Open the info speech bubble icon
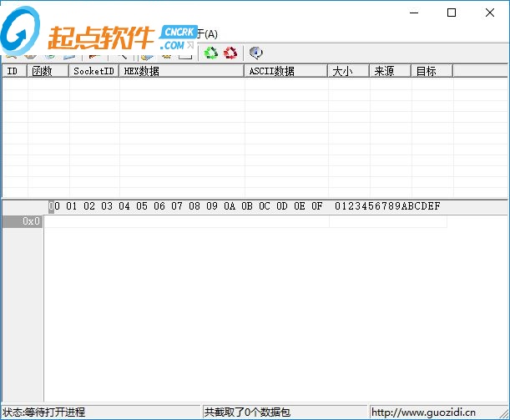The height and width of the screenshot is (420, 510). pos(256,53)
